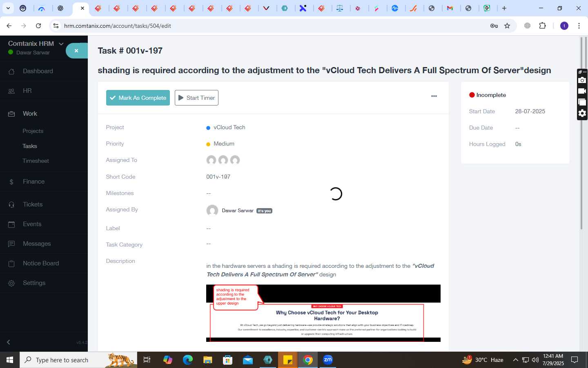Open Microsoft Edge from the taskbar
This screenshot has height=368, width=588.
pyautogui.click(x=188, y=360)
